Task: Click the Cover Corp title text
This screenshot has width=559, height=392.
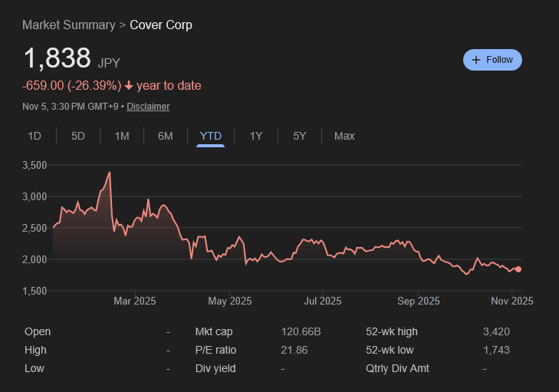Action: (161, 25)
